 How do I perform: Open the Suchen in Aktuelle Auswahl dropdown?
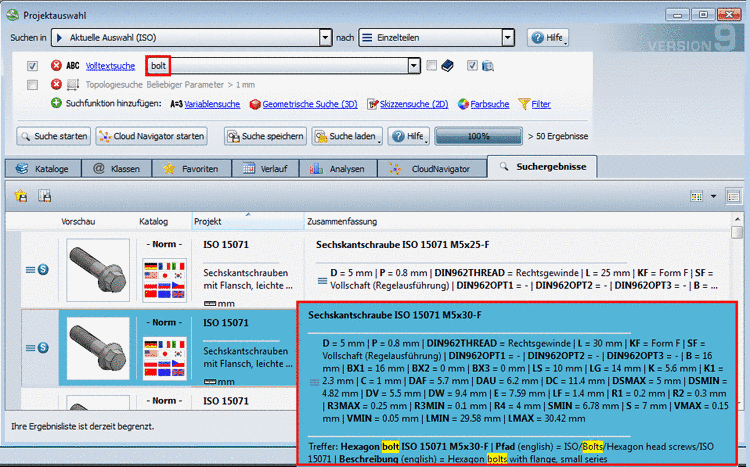pos(325,37)
